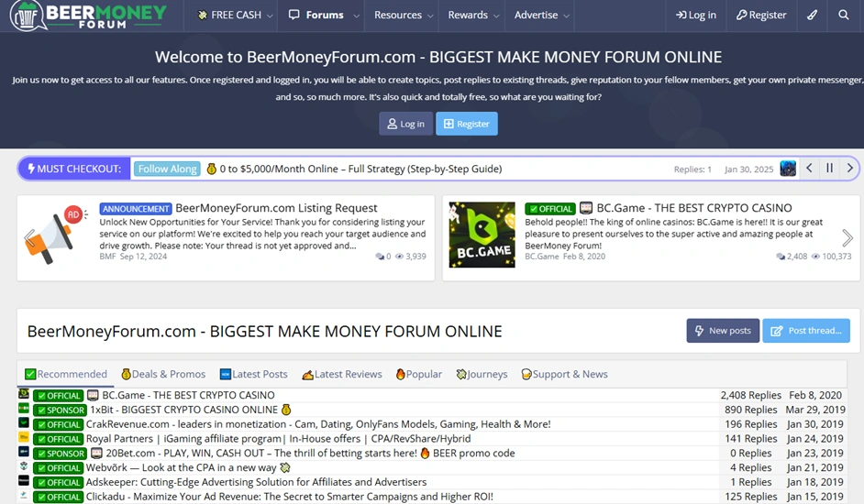This screenshot has width=864, height=504.
Task: Open search with the magnifier icon
Action: [x=843, y=16]
